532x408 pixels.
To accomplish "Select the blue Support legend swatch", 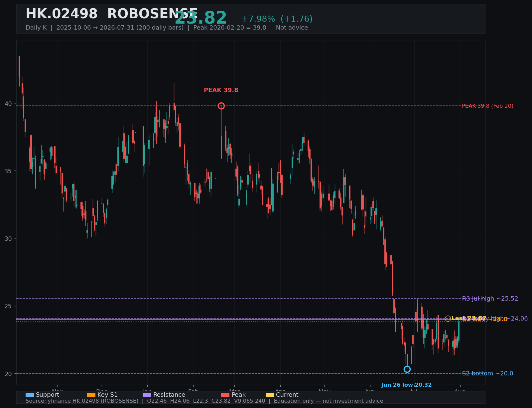I will coord(30,395).
